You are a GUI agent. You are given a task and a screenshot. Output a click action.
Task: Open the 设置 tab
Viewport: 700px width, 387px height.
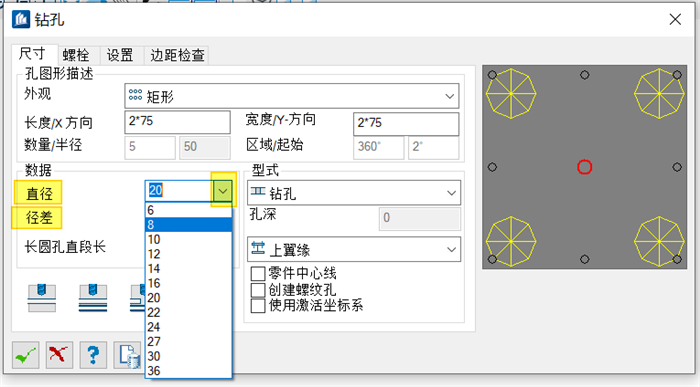pos(120,55)
